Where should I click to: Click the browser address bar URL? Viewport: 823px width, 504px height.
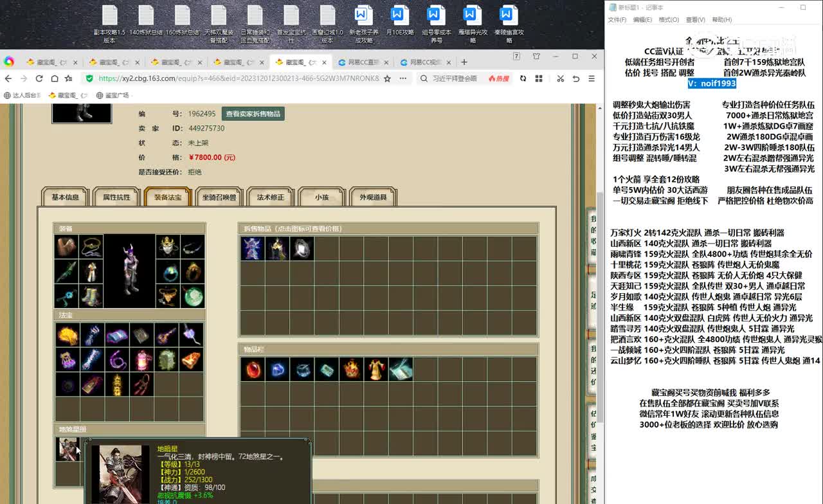tap(239, 78)
